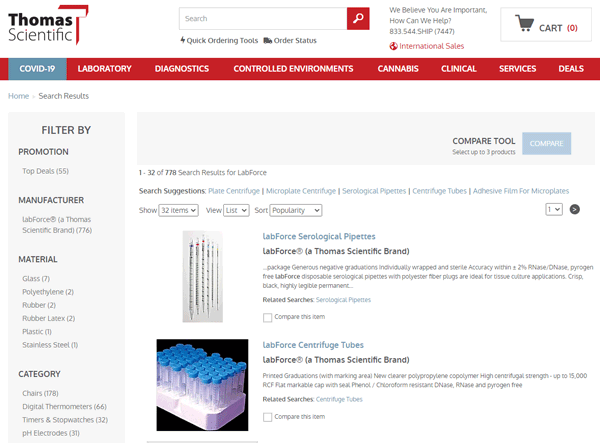Open the page number dropdown

554,209
